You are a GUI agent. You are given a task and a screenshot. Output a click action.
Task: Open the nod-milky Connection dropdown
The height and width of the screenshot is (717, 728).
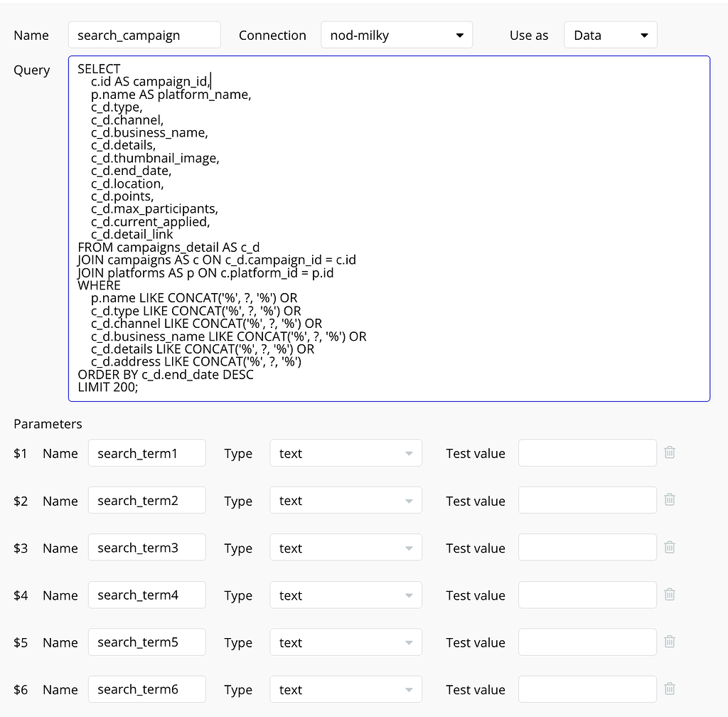(397, 34)
